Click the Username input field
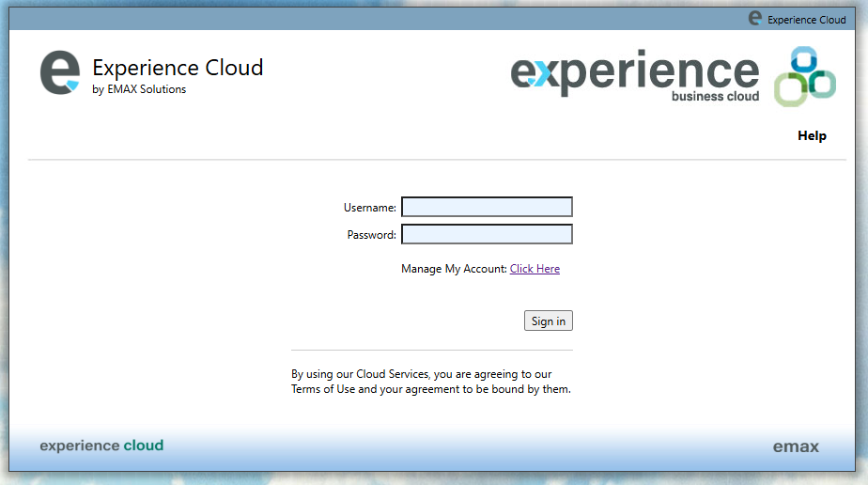 (x=487, y=207)
